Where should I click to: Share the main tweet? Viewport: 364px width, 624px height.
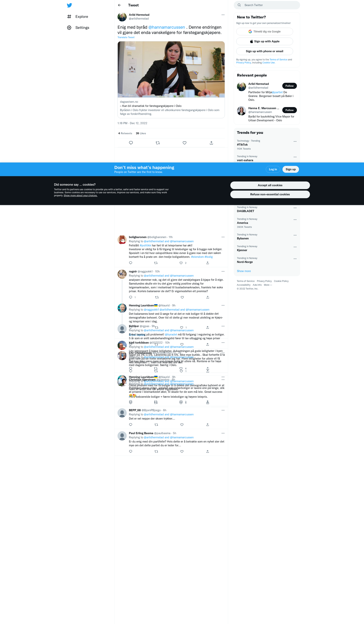[211, 143]
